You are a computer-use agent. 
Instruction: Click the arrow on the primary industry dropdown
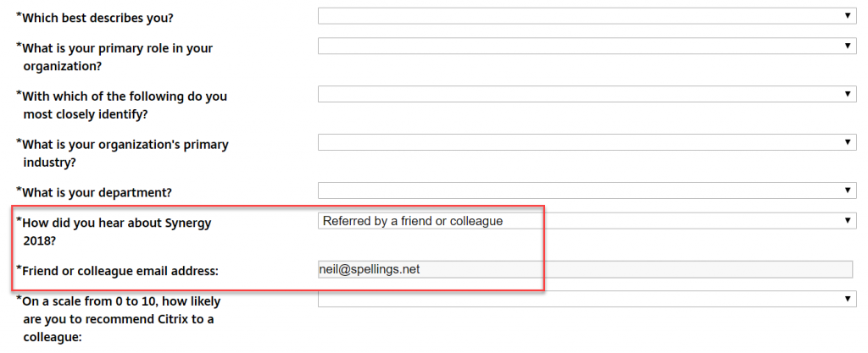tap(847, 142)
